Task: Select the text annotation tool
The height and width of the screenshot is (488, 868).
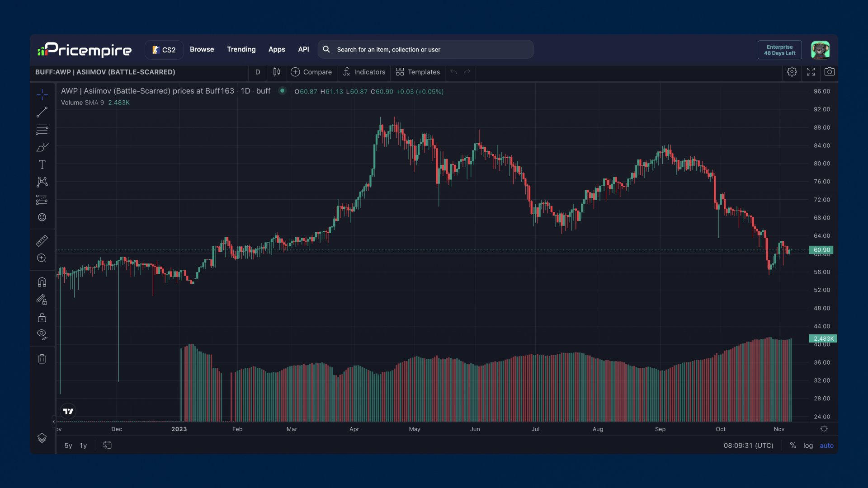Action: point(42,165)
